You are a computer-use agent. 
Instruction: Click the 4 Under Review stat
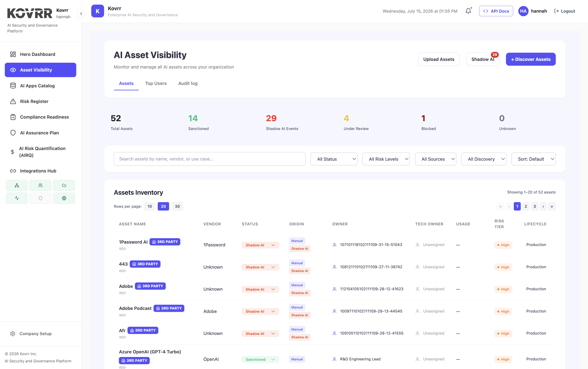click(x=356, y=123)
